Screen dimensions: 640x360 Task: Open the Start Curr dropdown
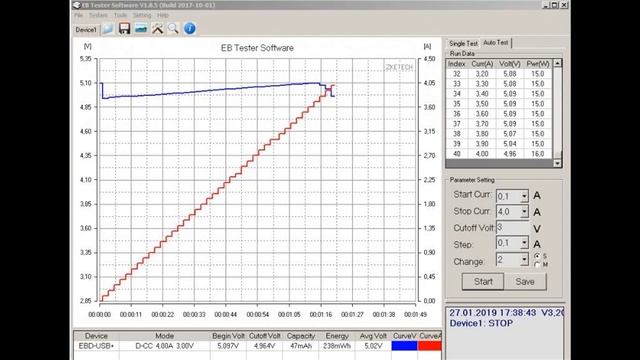click(524, 196)
